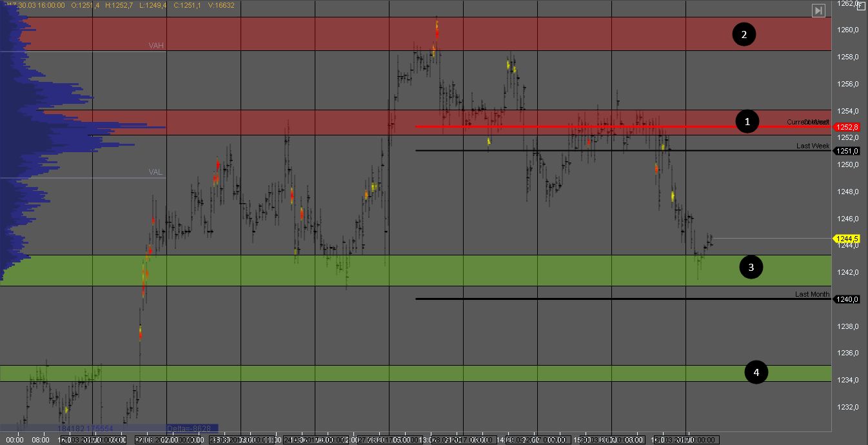Click the black 1240,0 Last Month price tag
Image resolution: width=868 pixels, height=445 pixels.
click(847, 299)
